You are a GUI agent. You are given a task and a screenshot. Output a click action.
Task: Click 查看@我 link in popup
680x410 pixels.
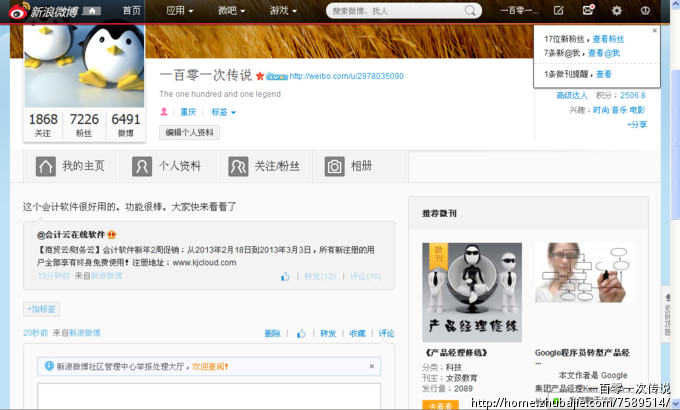coord(604,53)
